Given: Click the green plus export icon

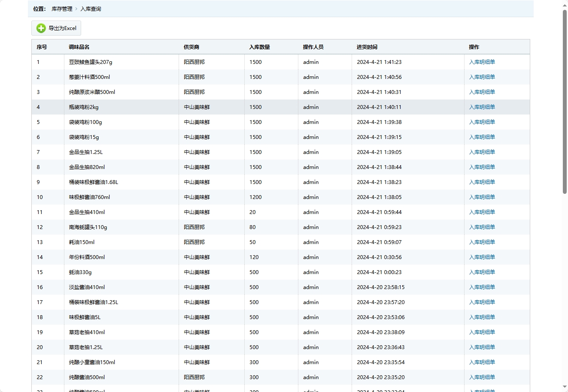Looking at the screenshot, I should [x=41, y=28].
